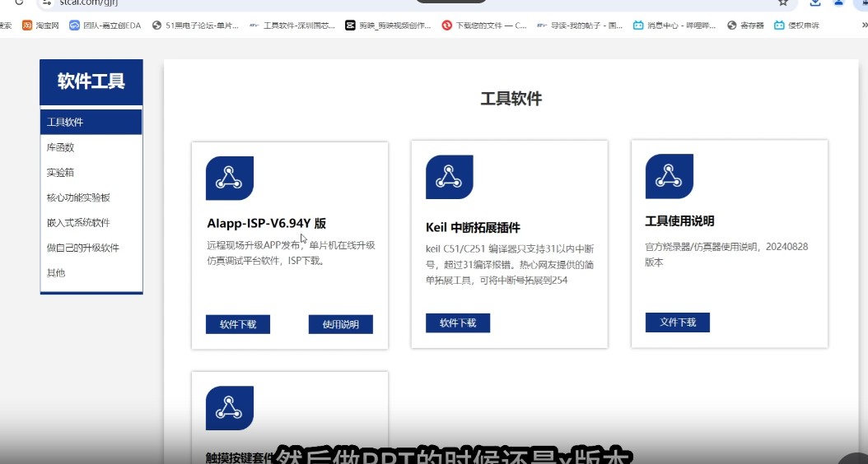Download AIapp-ISP software via 软件下载
Image resolution: width=868 pixels, height=464 pixels.
tap(238, 325)
